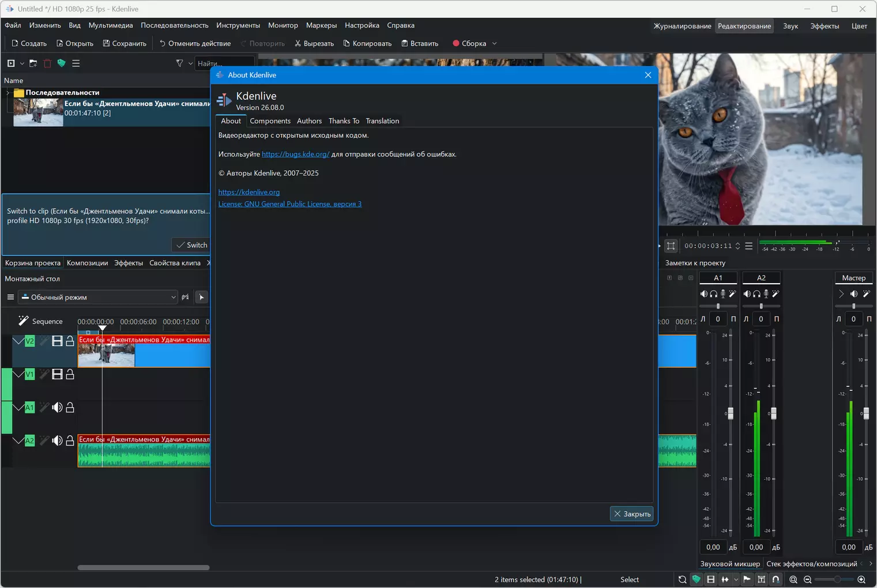877x588 pixels.
Task: Click the Вставить paste icon
Action: coord(405,44)
